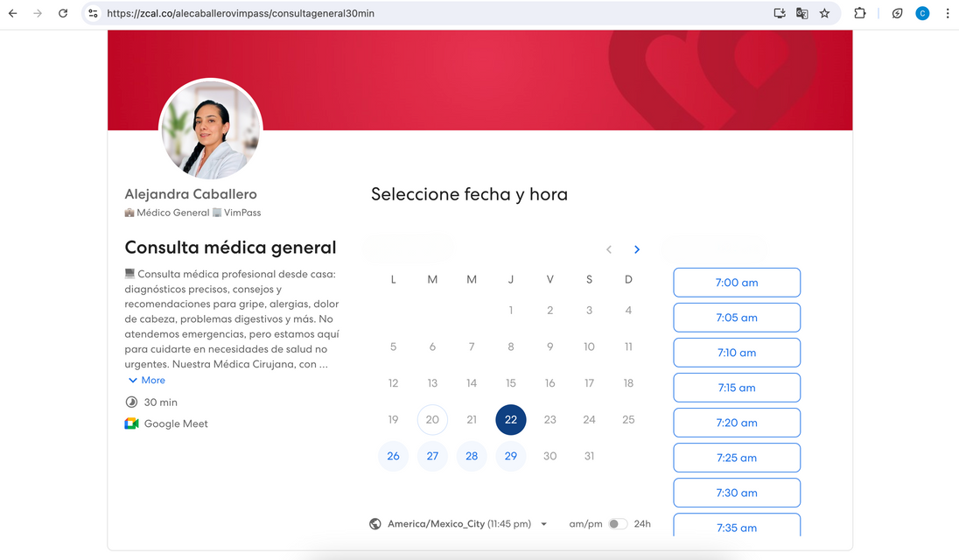
Task: Click the globe timezone icon
Action: pyautogui.click(x=374, y=524)
